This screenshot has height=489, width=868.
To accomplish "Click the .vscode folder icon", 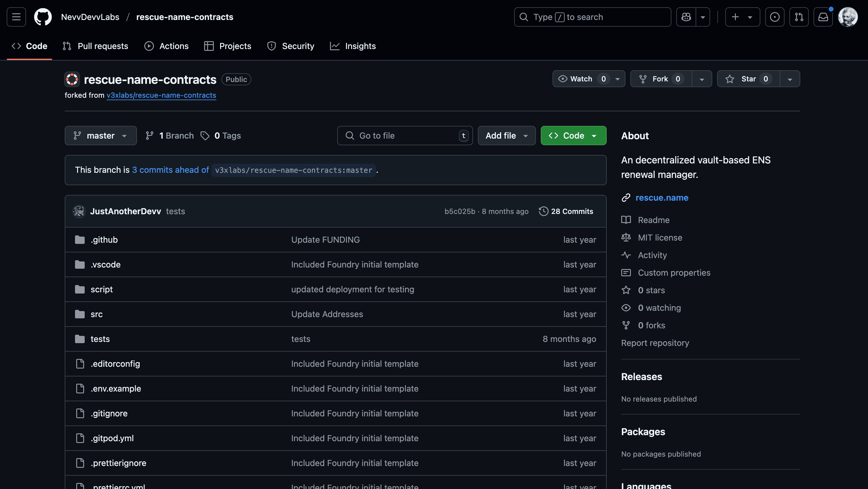I will pyautogui.click(x=80, y=264).
